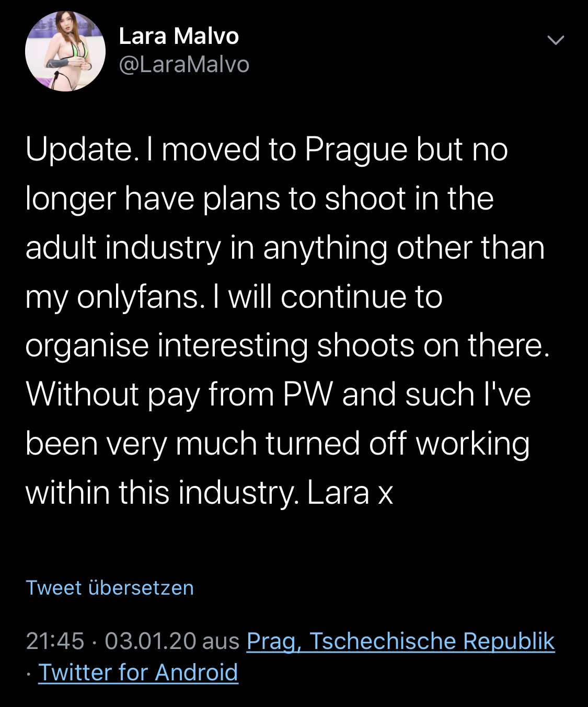Open the @LaraMalvo handle
Viewport: 588px width, 707px height.
click(x=184, y=64)
